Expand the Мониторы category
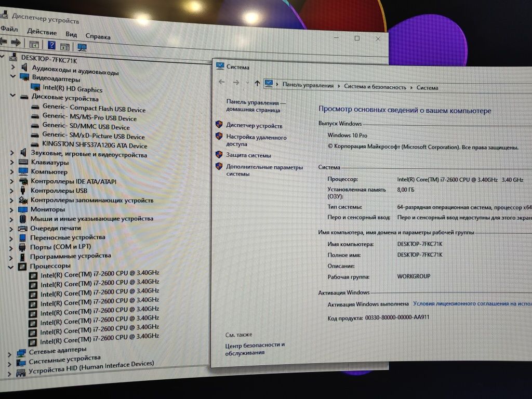Viewport: 532px width, 399px height. point(11,210)
